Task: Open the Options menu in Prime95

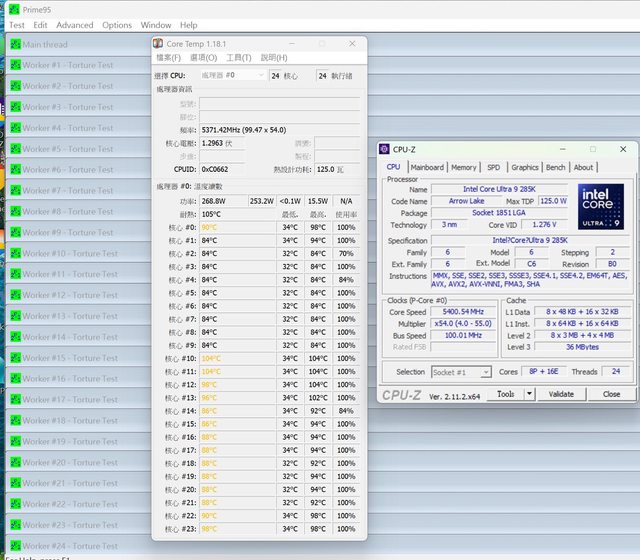Action: click(117, 25)
